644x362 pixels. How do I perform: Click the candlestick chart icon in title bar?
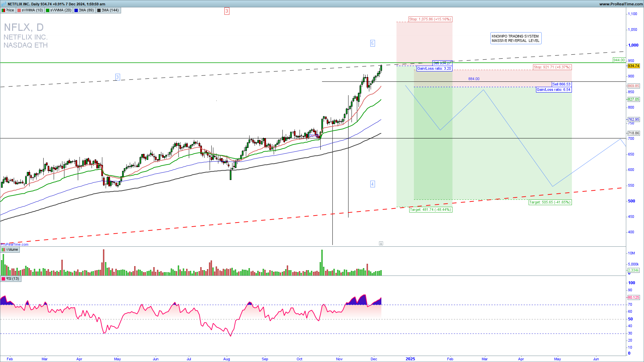pyautogui.click(x=4, y=4)
